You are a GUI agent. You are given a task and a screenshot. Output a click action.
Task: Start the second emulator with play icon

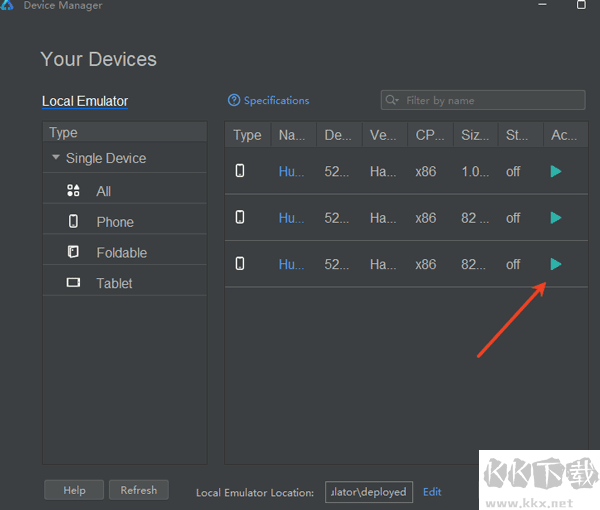556,217
